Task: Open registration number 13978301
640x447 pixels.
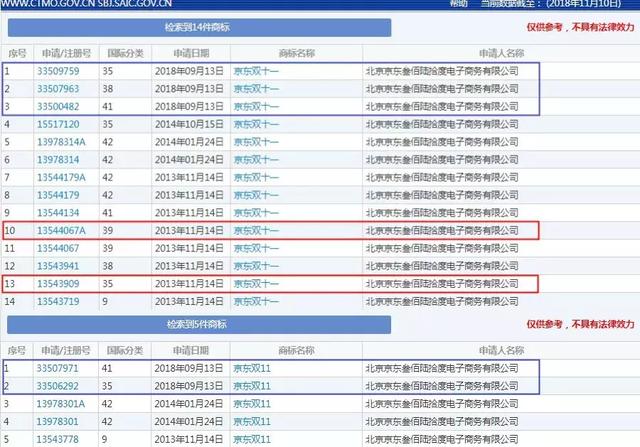Action: click(57, 421)
